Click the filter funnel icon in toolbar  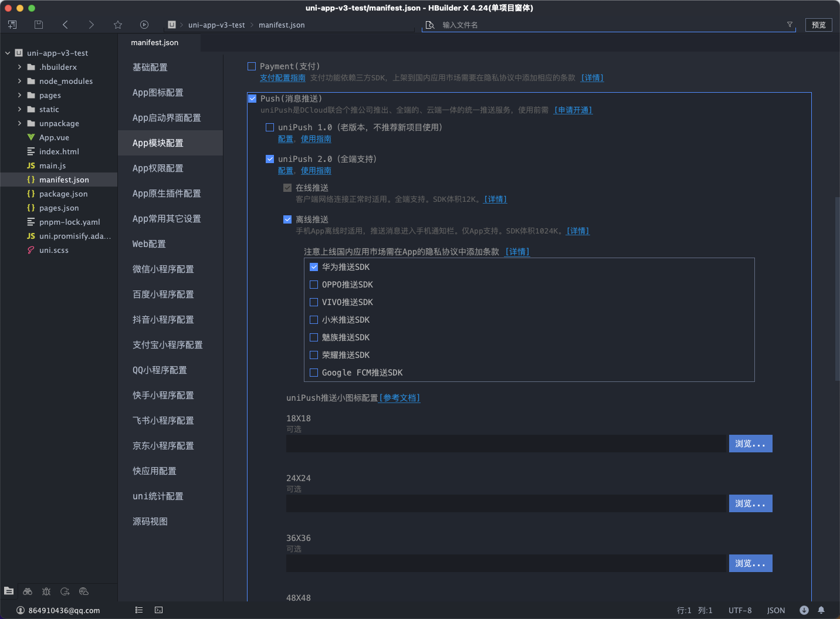(790, 25)
